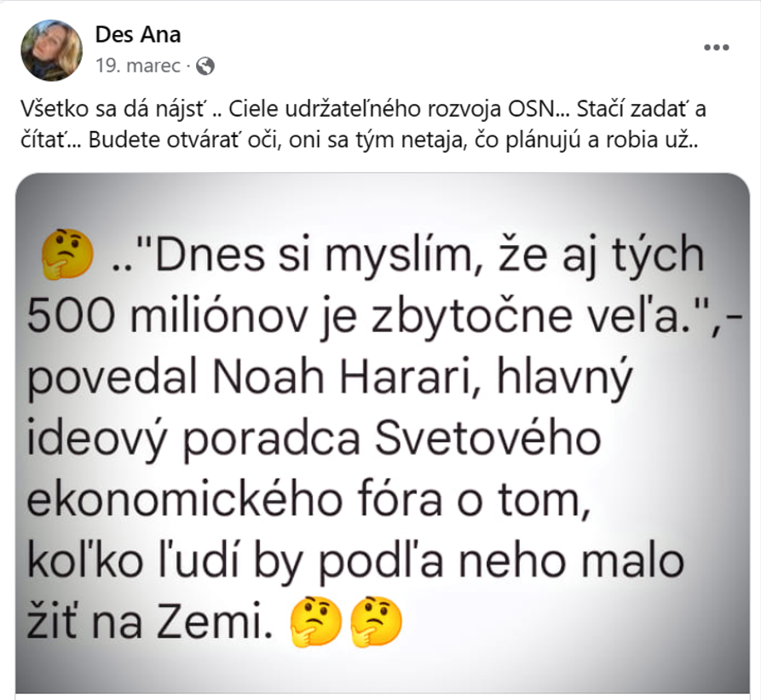
Task: Open the shared quote image in viewer
Action: [383, 433]
